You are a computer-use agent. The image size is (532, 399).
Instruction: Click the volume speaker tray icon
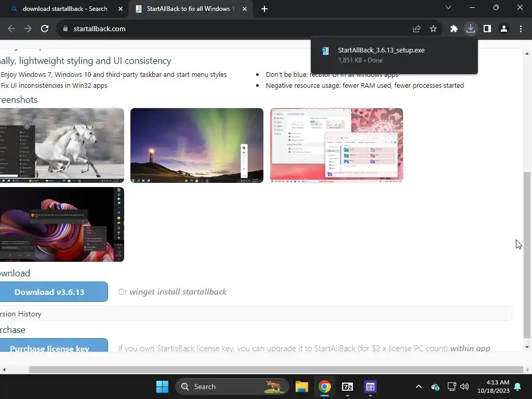click(x=464, y=387)
